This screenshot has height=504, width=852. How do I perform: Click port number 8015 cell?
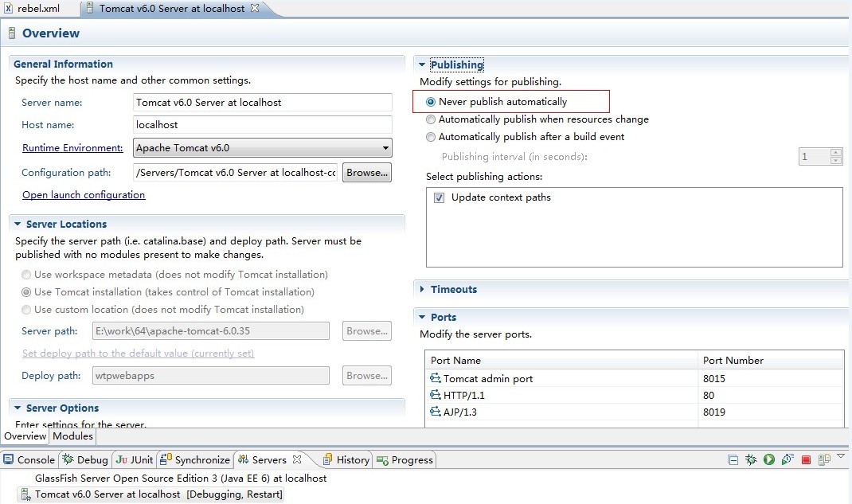point(771,378)
